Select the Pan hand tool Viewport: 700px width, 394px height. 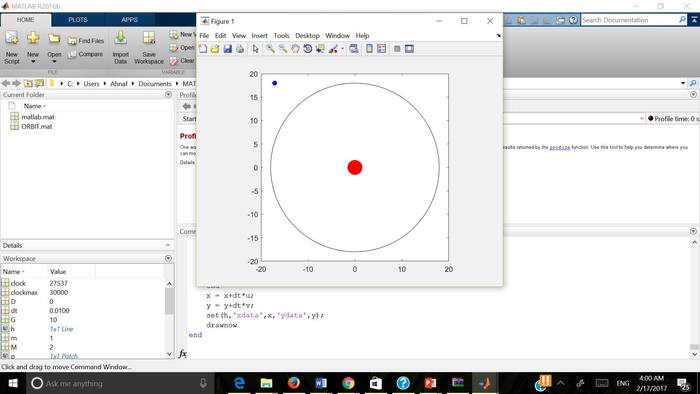coord(295,49)
